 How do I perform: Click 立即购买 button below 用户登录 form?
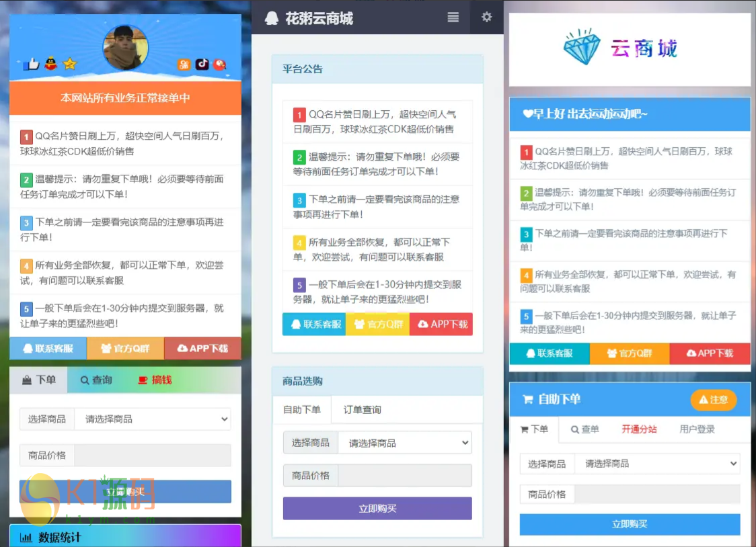coord(630,524)
